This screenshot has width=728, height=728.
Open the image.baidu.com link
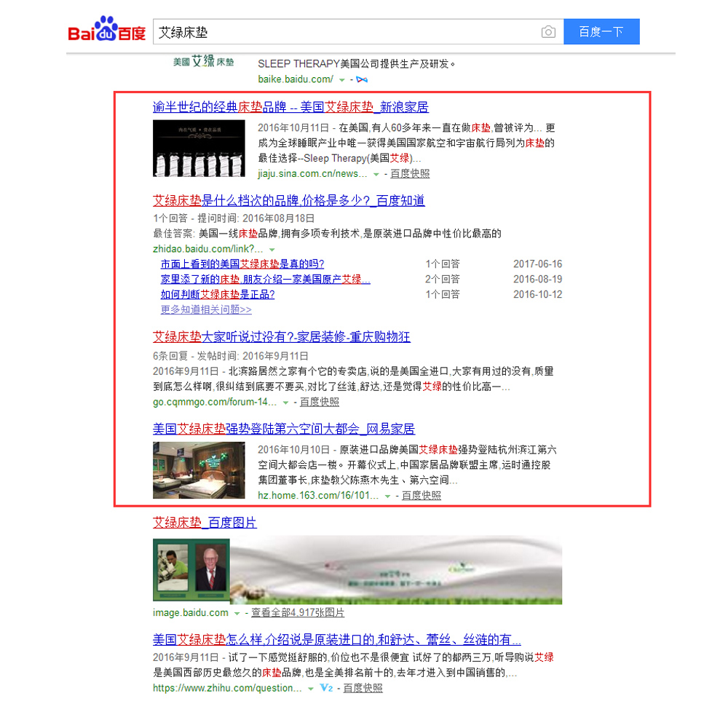(x=190, y=613)
